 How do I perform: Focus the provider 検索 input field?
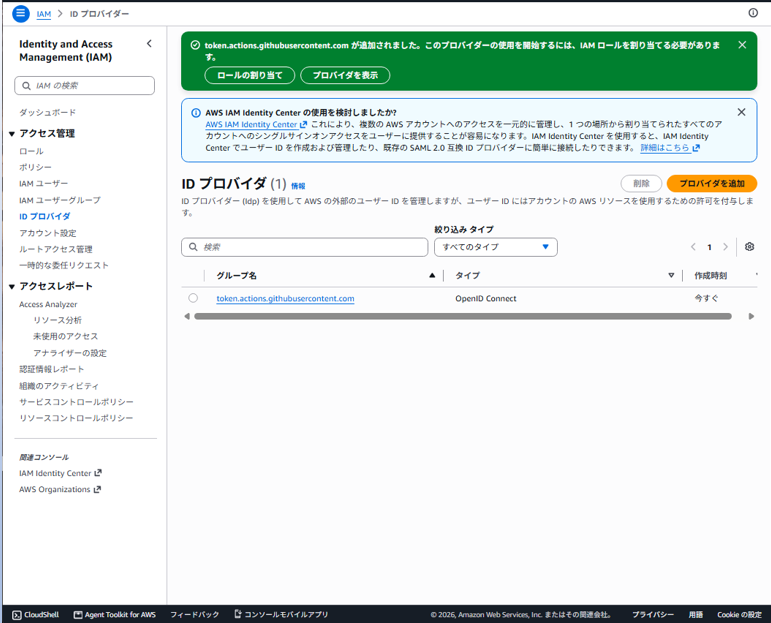pos(304,247)
